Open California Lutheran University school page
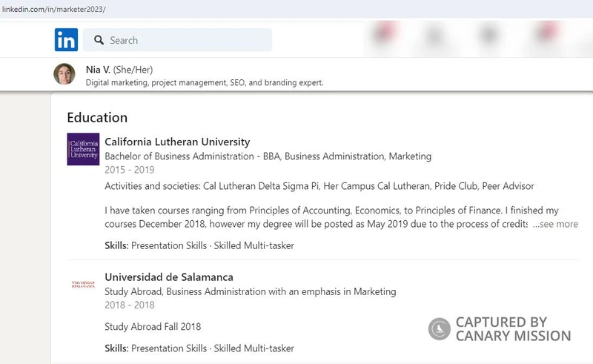Viewport: 593px width, 364px height. click(177, 142)
